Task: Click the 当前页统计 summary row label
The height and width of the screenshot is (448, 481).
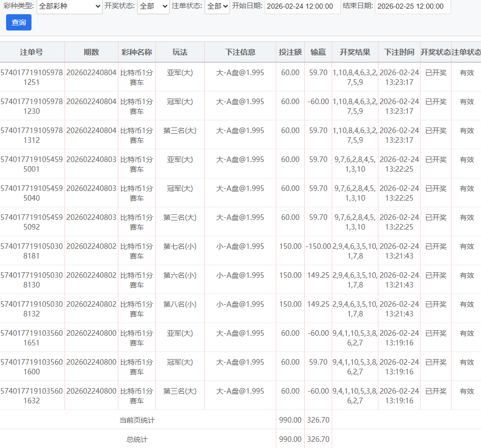Action: click(x=137, y=420)
